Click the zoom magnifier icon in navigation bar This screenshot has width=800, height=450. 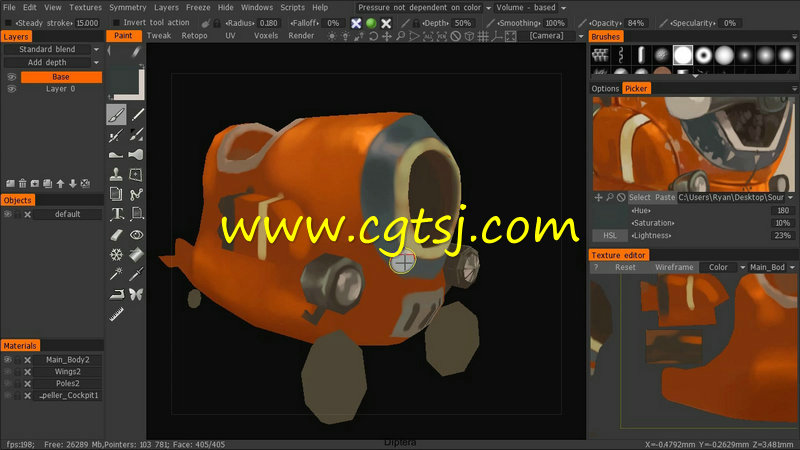(x=401, y=36)
